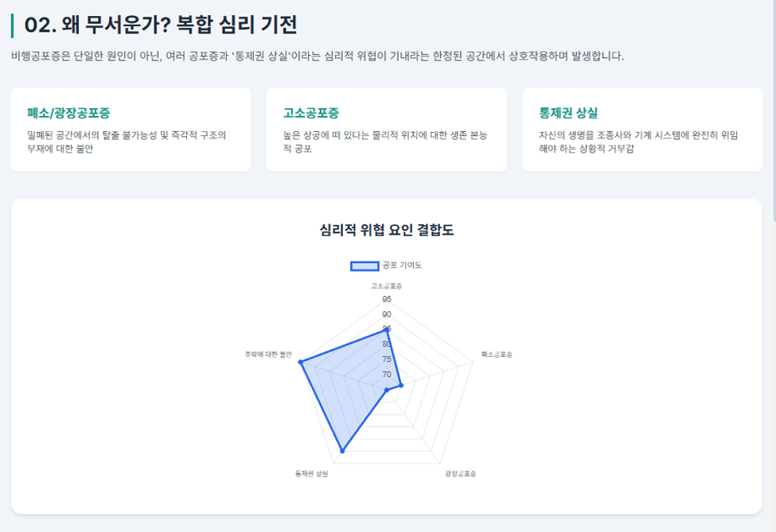The width and height of the screenshot is (776, 532).
Task: Select the 폐소공포증 data point on radar
Action: (401, 385)
